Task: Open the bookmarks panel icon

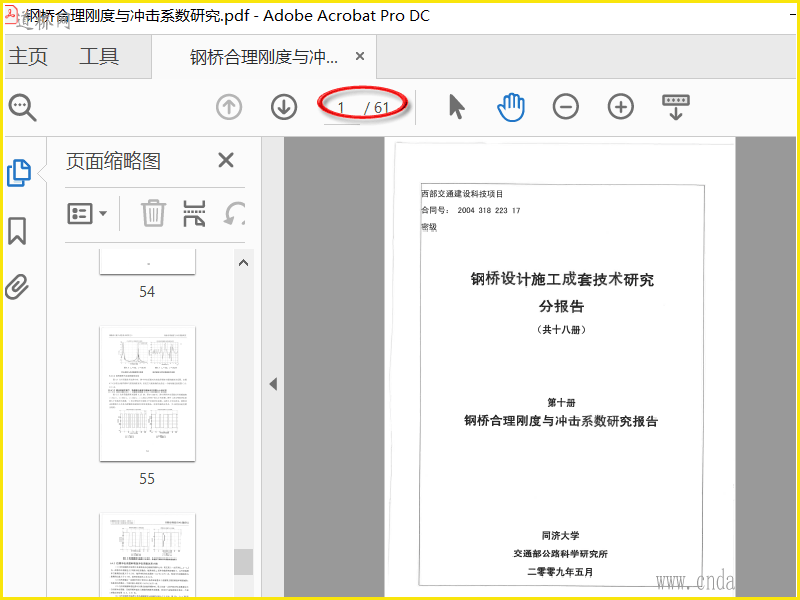Action: pyautogui.click(x=17, y=231)
